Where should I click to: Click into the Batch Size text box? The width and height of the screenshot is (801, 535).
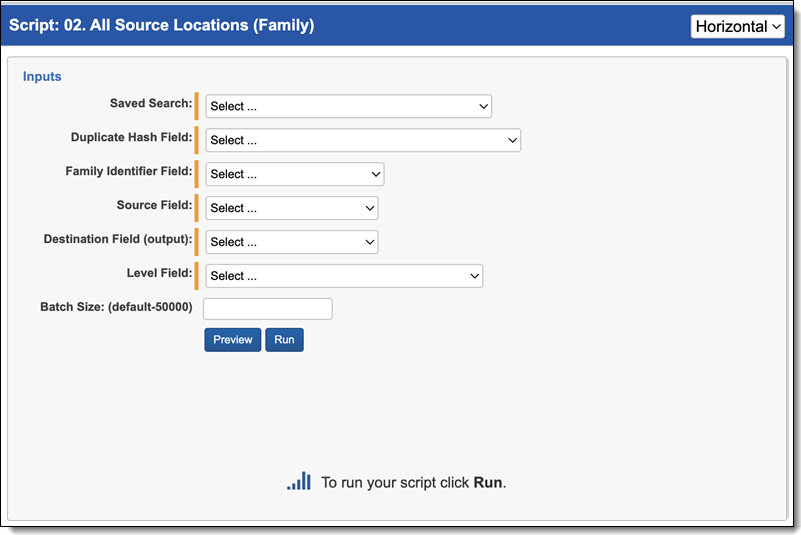coord(268,309)
